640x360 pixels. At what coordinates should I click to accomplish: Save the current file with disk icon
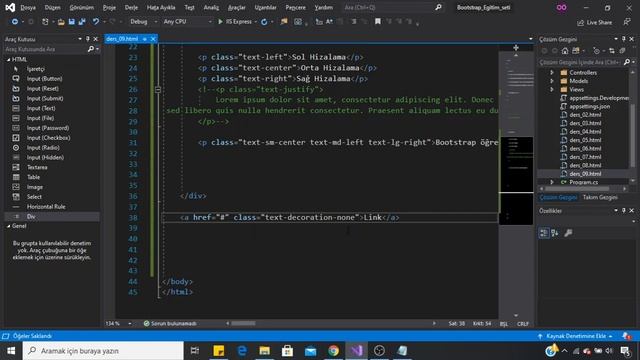click(x=71, y=22)
